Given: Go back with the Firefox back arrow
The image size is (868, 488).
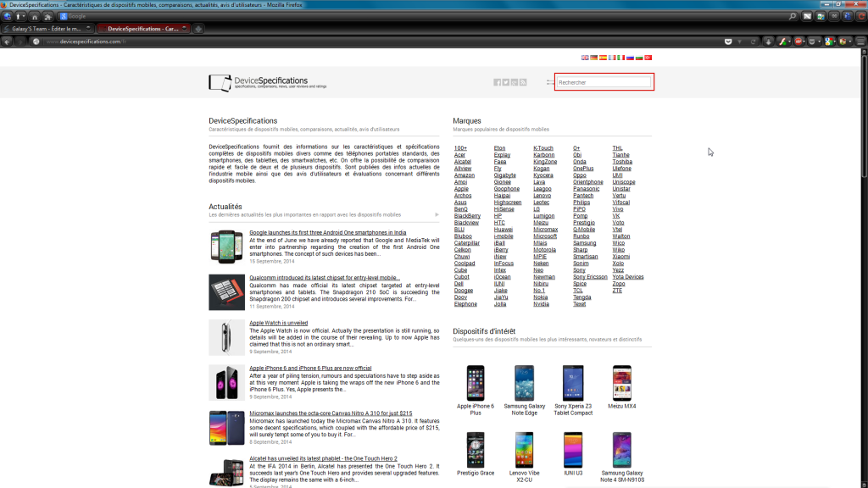Looking at the screenshot, I should tap(7, 42).
